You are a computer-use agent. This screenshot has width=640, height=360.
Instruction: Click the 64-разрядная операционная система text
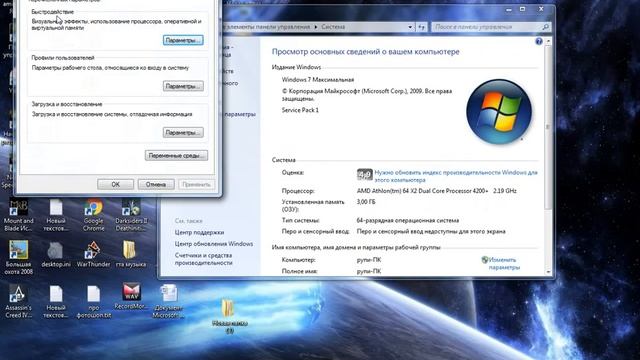(408, 220)
